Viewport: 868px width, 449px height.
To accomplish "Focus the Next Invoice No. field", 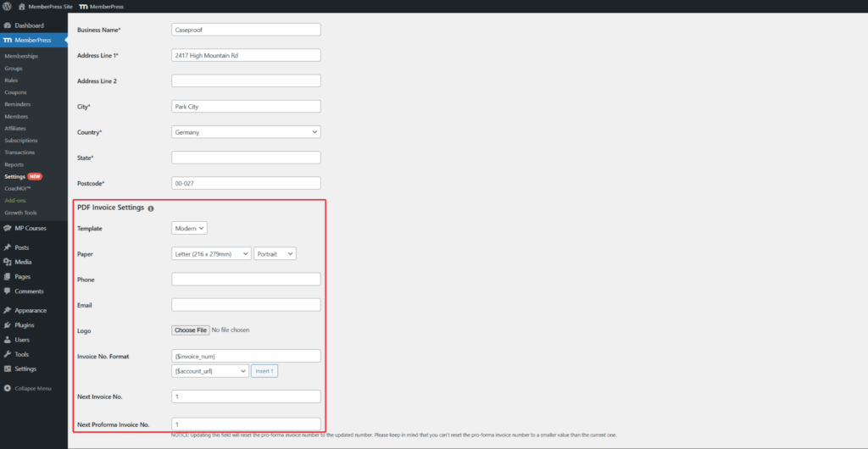I will (x=246, y=396).
